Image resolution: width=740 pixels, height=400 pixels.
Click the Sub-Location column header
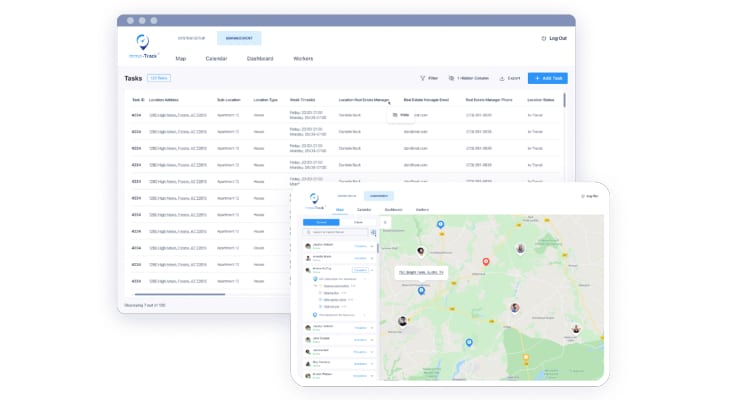click(x=229, y=100)
